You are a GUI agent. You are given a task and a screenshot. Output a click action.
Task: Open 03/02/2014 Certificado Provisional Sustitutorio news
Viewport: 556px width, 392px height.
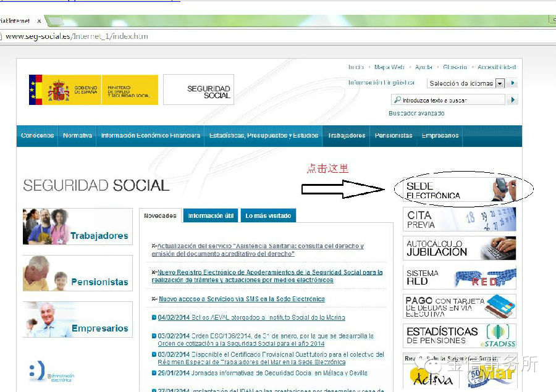tap(271, 358)
